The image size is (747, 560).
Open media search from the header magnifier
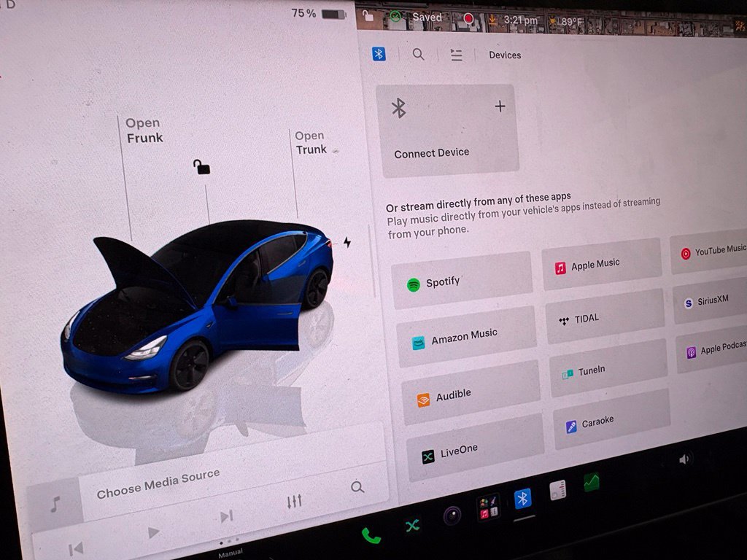pos(418,54)
